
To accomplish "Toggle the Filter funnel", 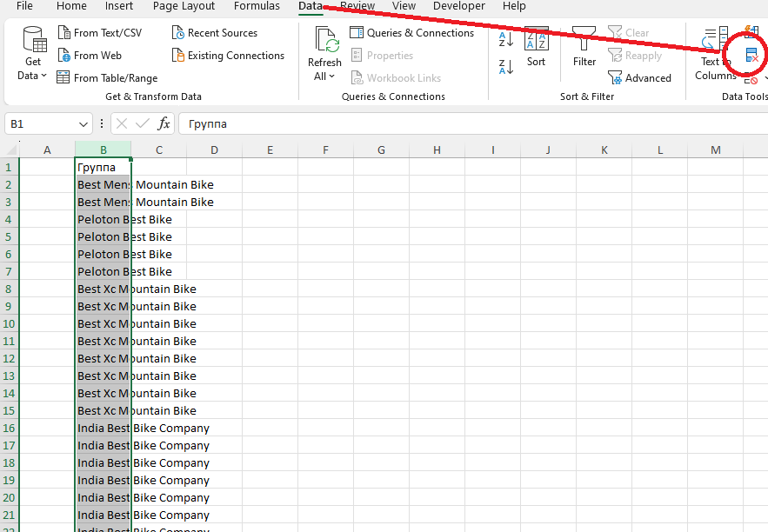I will [584, 47].
